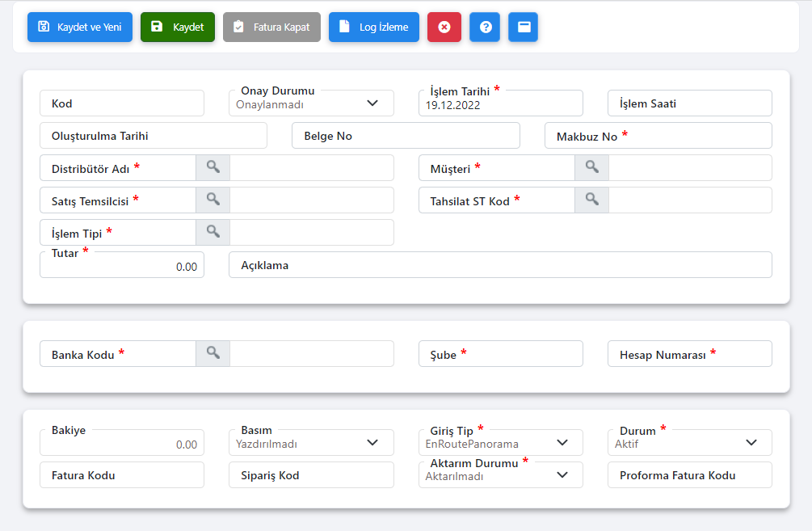Viewport: 812px width, 531px height.
Task: Open the Basım dropdown list
Action: 372,443
